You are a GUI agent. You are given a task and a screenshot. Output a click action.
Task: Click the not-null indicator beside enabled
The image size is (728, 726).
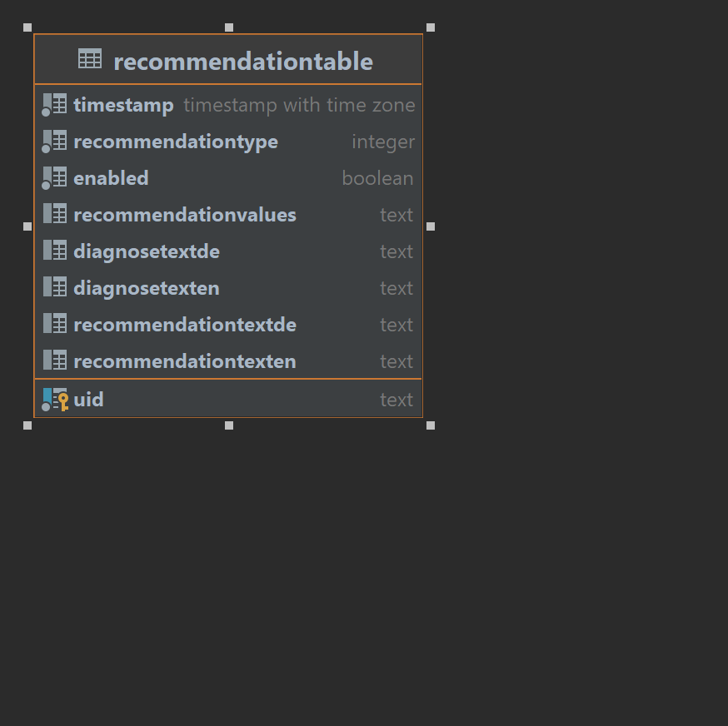(x=46, y=182)
